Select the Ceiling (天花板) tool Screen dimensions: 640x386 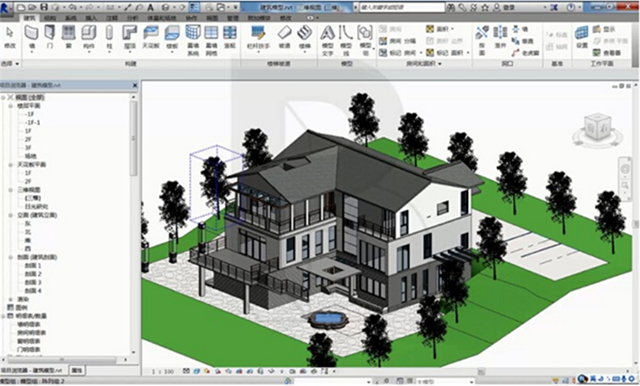tap(151, 37)
